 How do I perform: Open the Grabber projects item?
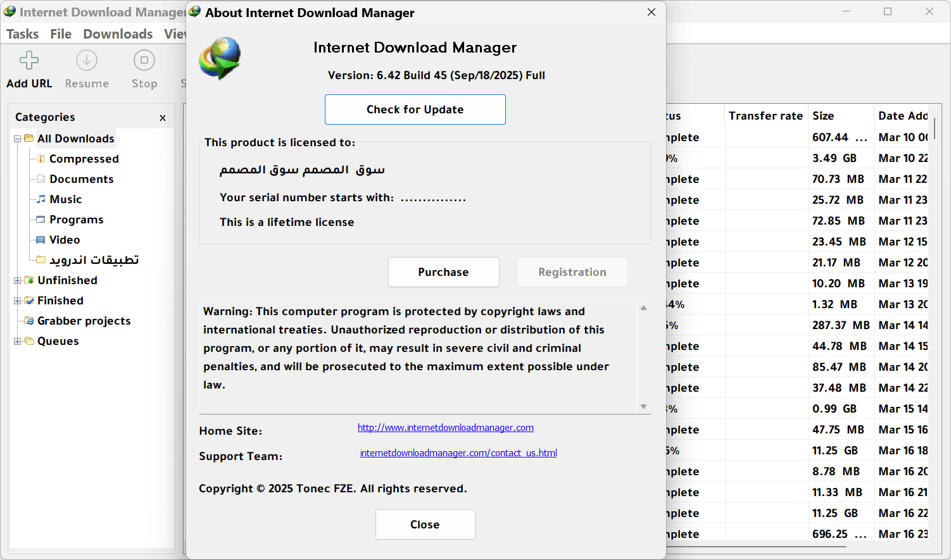point(84,321)
